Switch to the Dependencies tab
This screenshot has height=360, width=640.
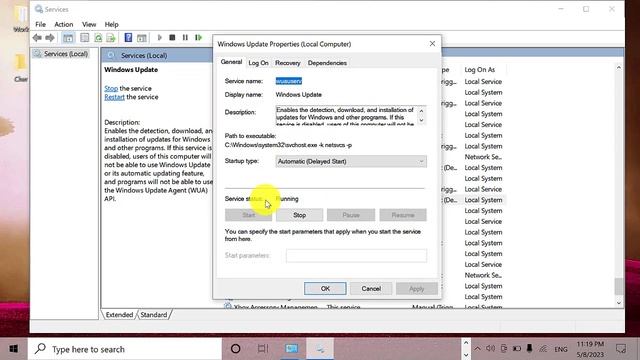327,63
